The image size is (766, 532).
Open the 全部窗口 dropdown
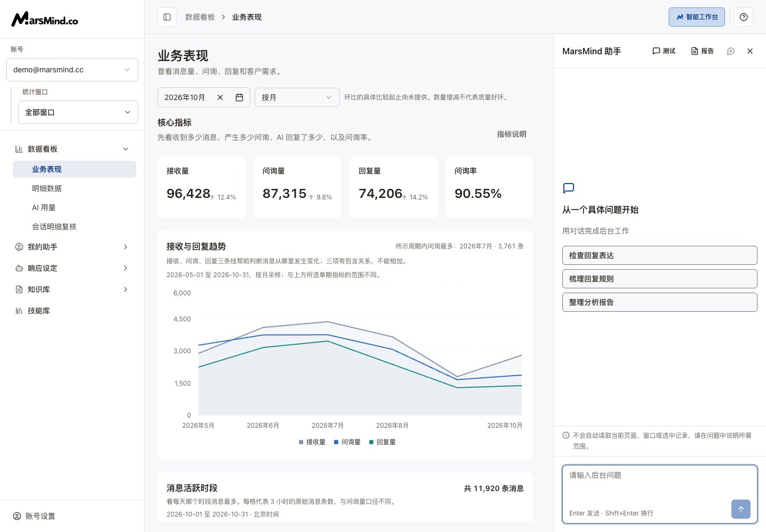78,112
